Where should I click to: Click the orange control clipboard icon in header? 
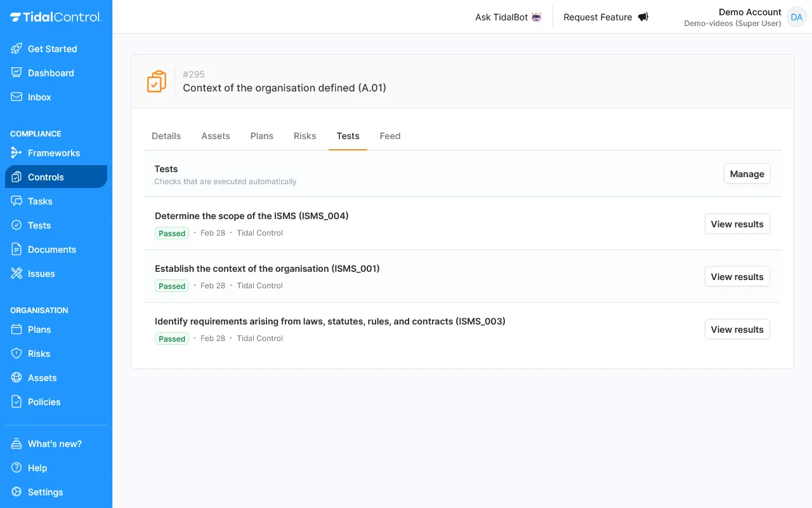point(157,81)
